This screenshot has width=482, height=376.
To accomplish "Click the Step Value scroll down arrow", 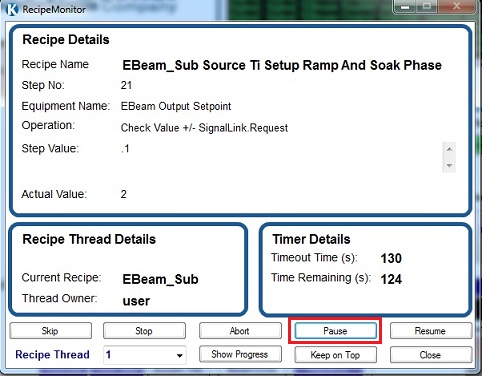I will coord(449,165).
